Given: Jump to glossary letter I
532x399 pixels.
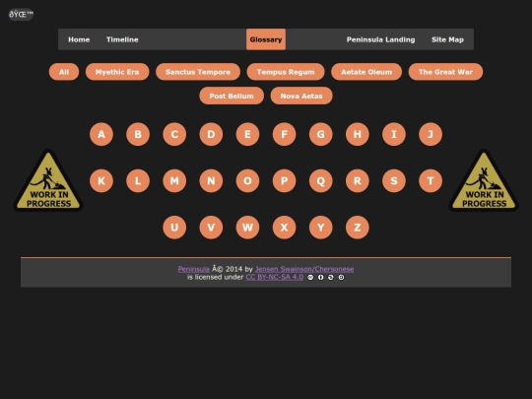Looking at the screenshot, I should (x=394, y=134).
